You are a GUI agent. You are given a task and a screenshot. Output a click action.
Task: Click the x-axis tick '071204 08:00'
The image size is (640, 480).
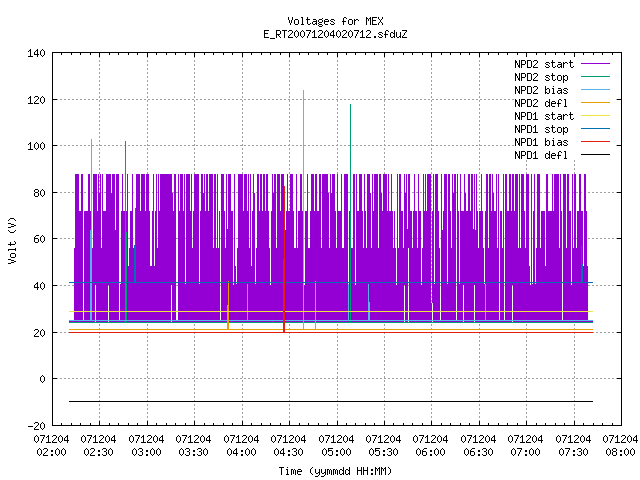point(620,446)
